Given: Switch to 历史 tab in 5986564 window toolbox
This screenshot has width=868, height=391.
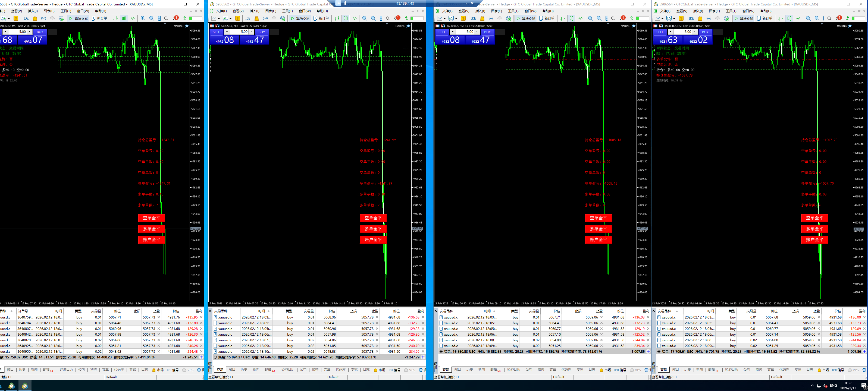Looking at the screenshot, I should (687, 370).
